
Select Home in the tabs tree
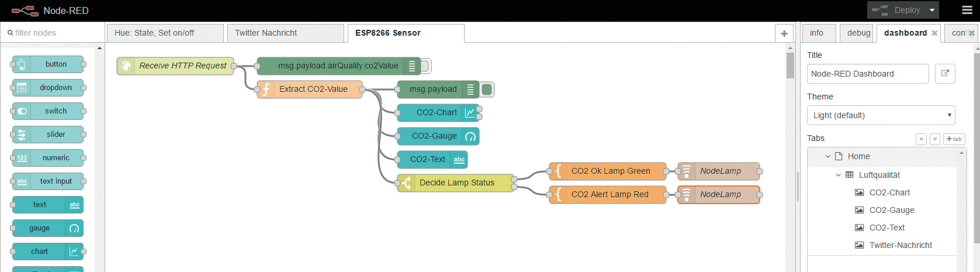coord(858,156)
